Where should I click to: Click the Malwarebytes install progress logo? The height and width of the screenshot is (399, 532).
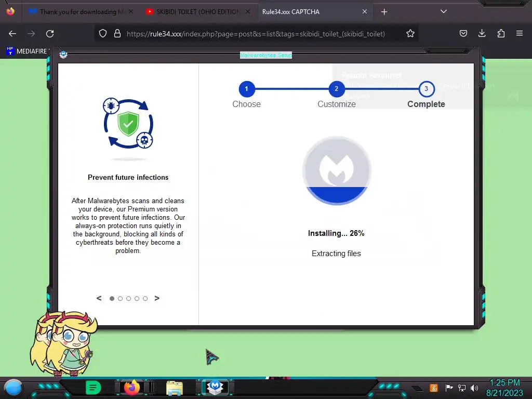coord(337,170)
